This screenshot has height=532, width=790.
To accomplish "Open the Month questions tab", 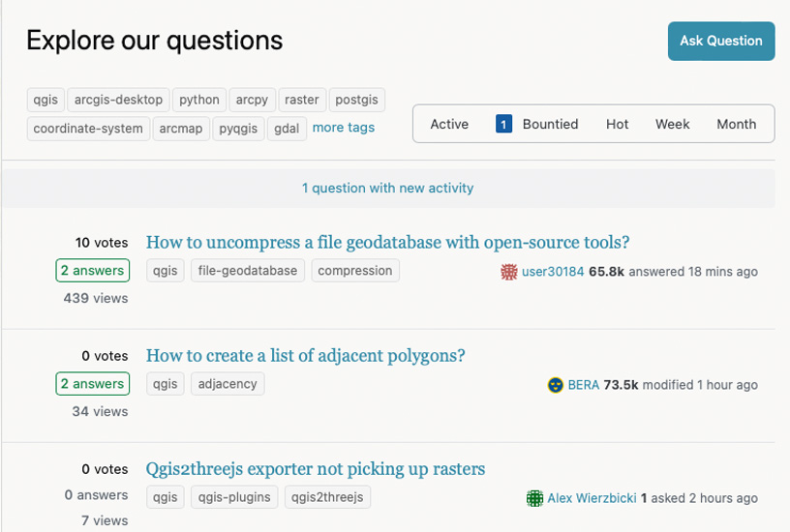I will tap(736, 124).
